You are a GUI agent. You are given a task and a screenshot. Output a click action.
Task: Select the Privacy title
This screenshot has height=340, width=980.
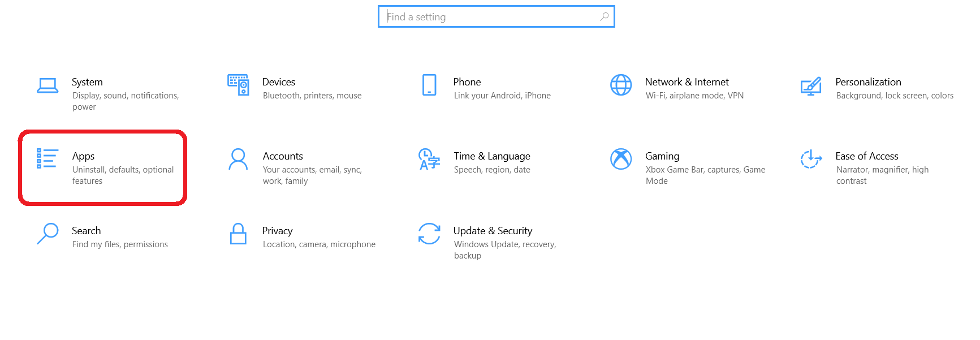(278, 231)
